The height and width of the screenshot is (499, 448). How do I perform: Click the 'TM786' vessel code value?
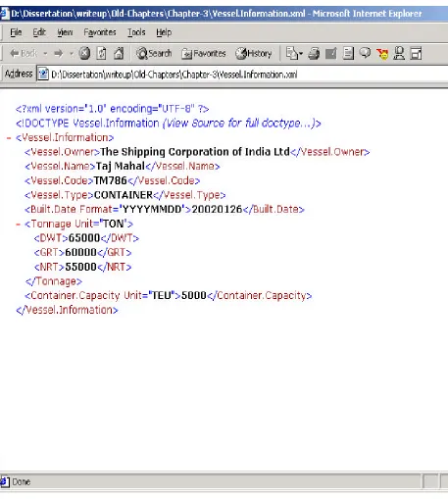pos(110,180)
